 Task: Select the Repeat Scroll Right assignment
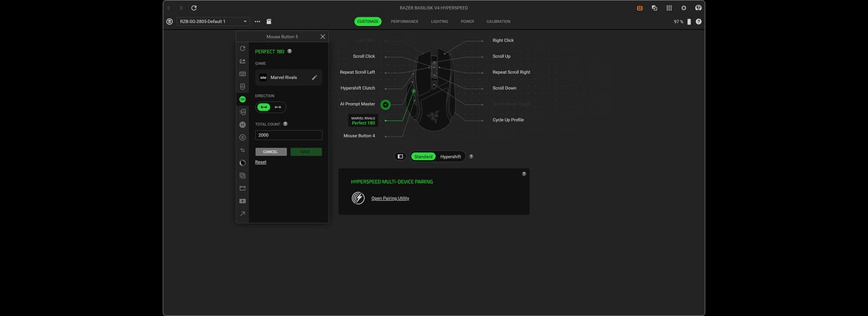point(511,72)
